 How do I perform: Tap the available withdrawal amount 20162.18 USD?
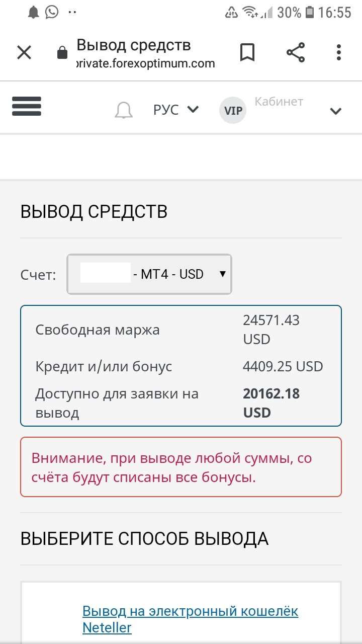[x=271, y=403]
